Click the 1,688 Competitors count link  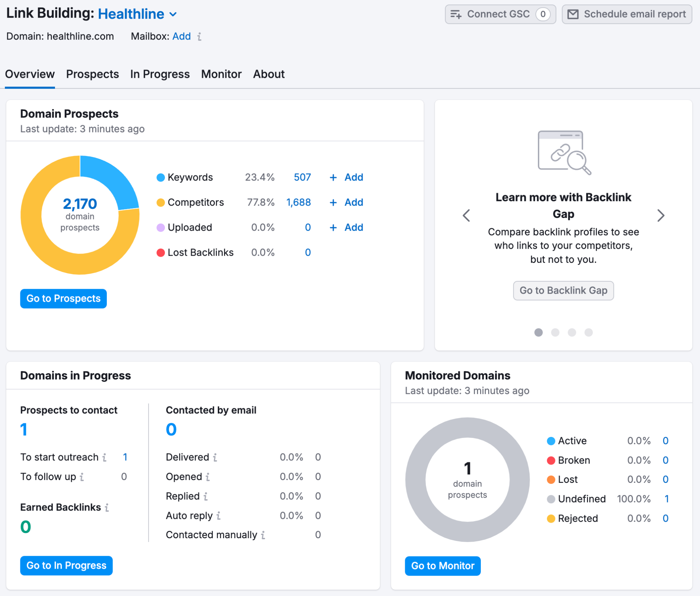[x=298, y=202]
